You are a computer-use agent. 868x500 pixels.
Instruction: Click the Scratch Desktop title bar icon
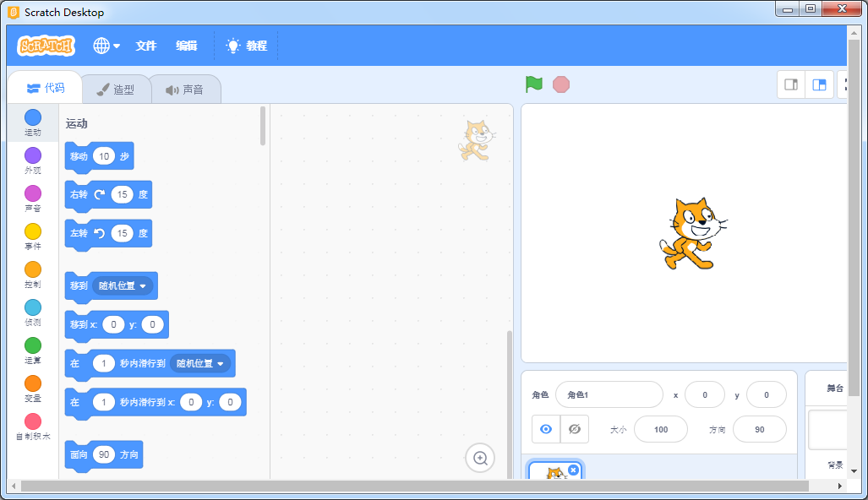(x=14, y=12)
